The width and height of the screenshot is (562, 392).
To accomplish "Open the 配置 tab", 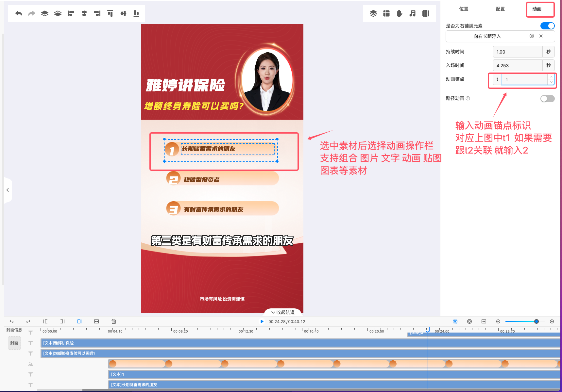I will tap(500, 9).
